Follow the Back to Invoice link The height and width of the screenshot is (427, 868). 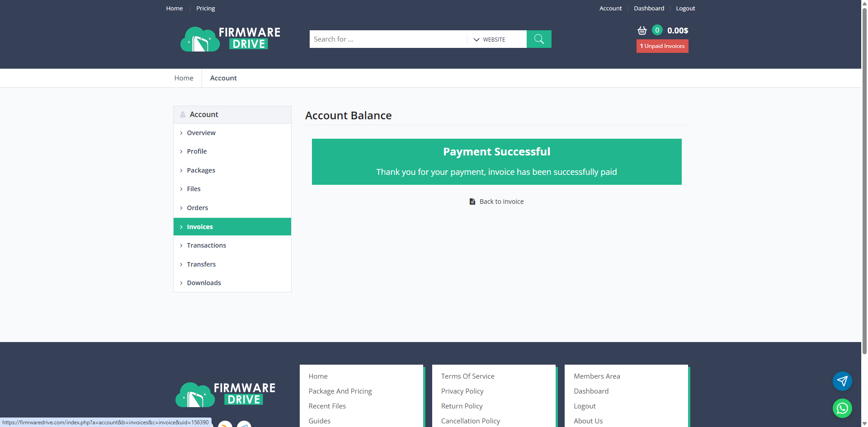coord(501,202)
